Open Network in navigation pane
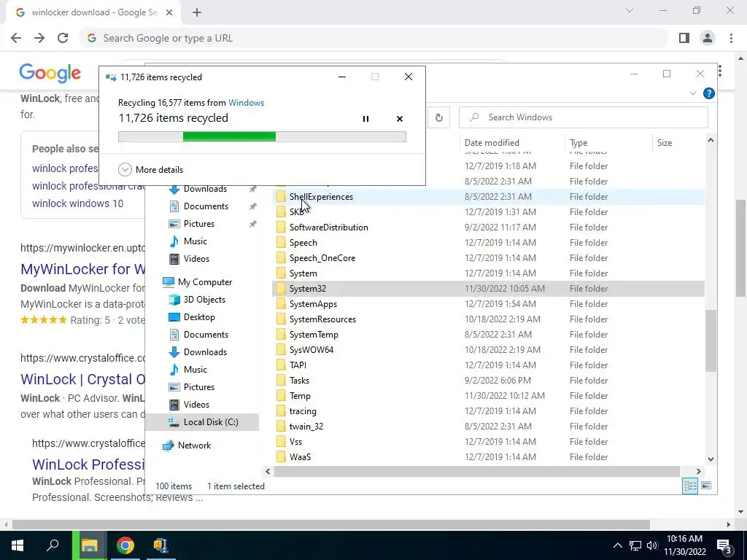This screenshot has height=560, width=747. 194,446
